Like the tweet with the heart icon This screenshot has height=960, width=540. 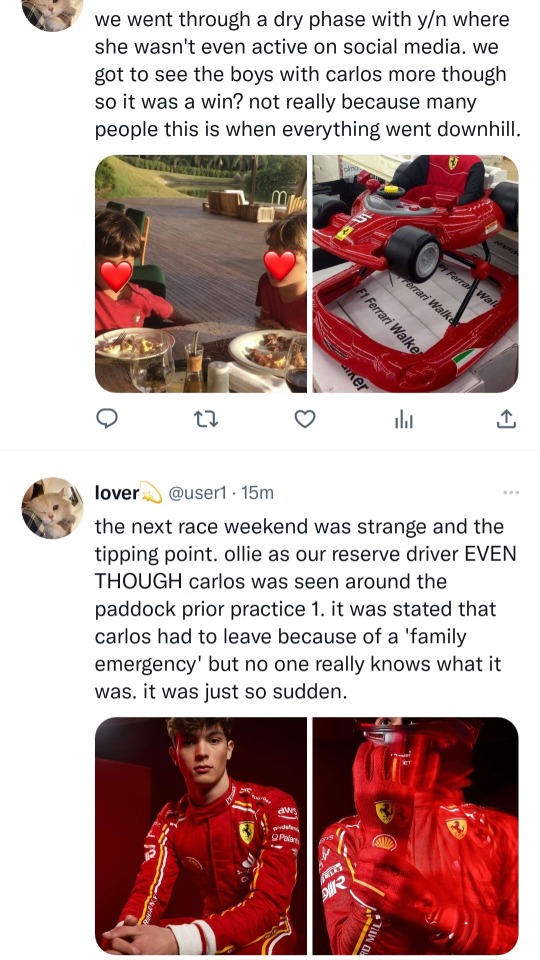pos(305,419)
